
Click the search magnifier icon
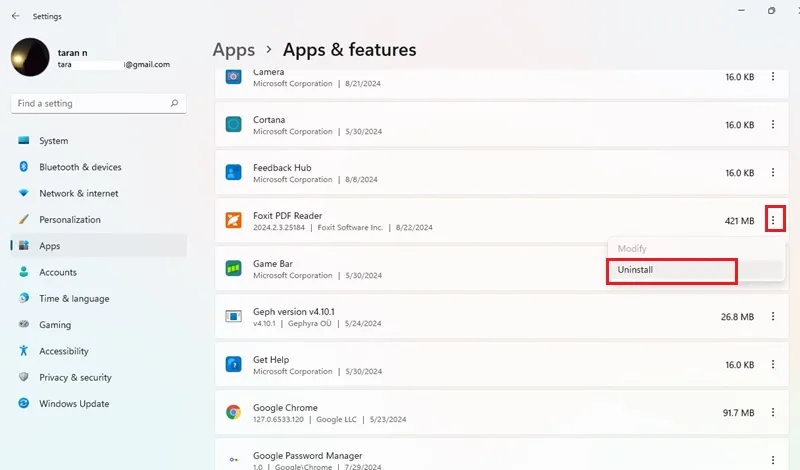174,103
